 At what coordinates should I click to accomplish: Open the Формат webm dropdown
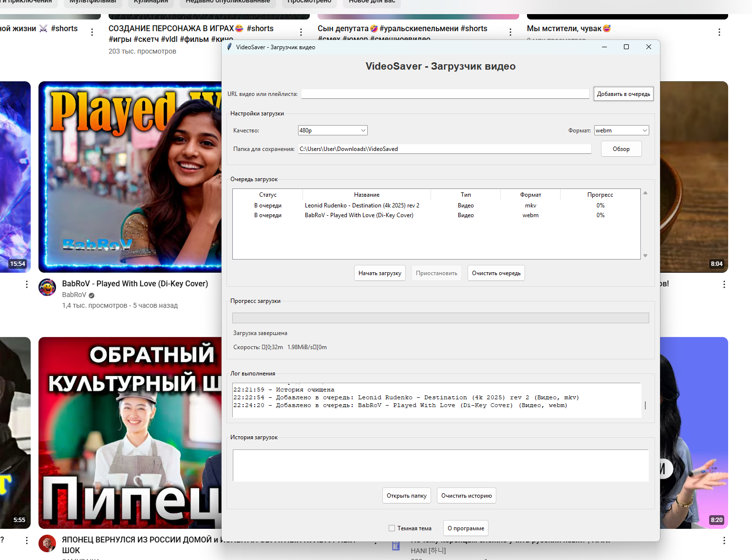click(x=621, y=131)
